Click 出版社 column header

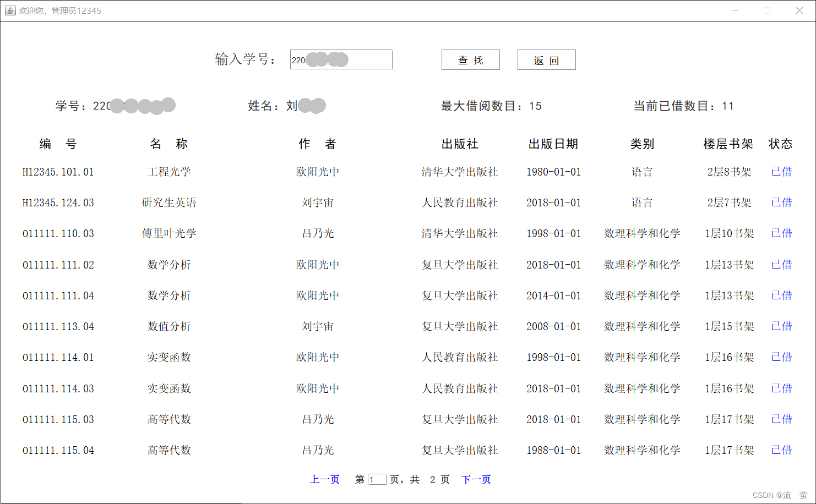pos(460,144)
